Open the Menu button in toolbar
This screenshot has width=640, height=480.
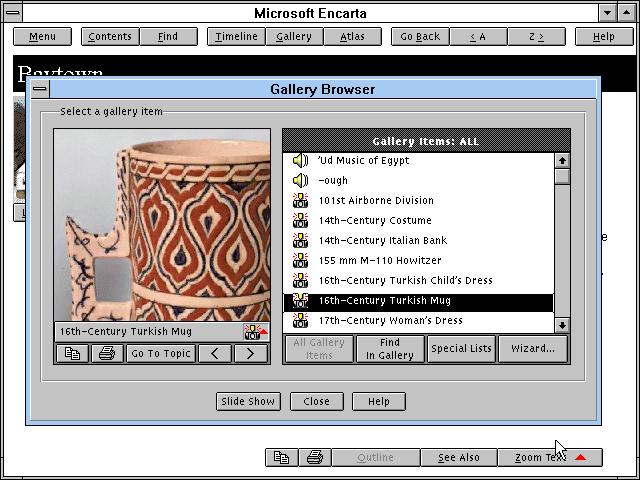(42, 37)
